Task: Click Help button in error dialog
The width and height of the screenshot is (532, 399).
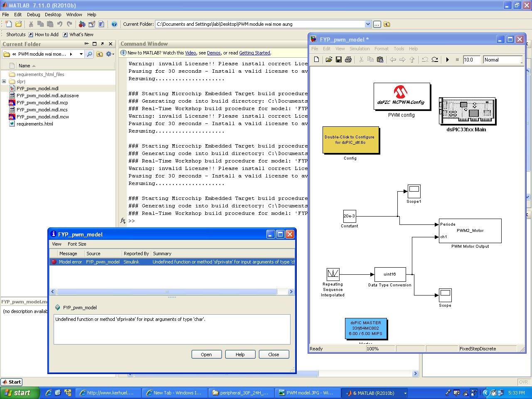Action: pyautogui.click(x=240, y=355)
